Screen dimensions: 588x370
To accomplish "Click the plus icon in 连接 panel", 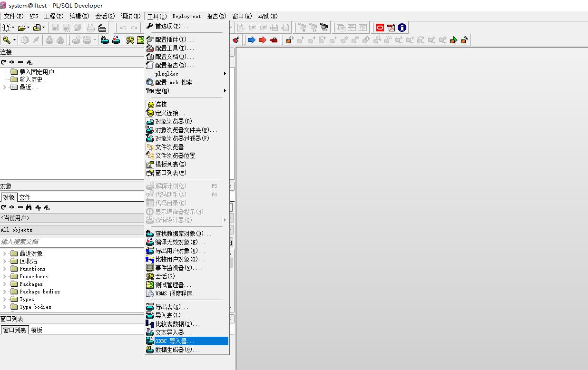I will click(11, 62).
